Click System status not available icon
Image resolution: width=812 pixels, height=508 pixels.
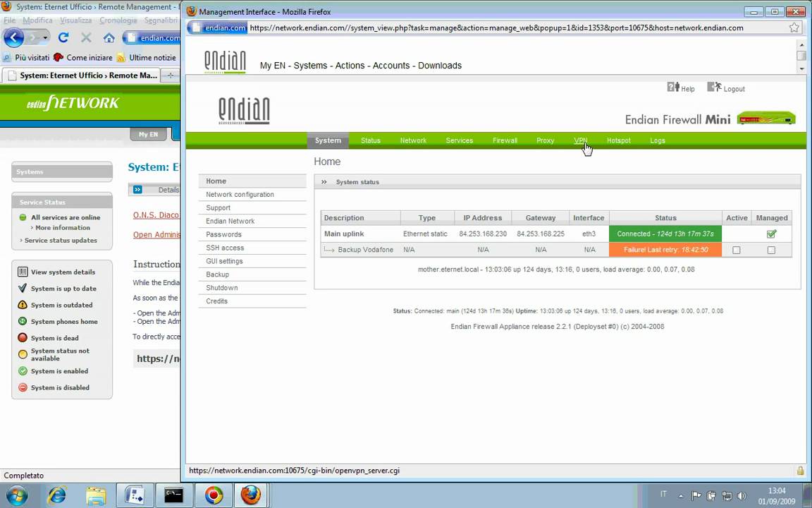point(23,355)
